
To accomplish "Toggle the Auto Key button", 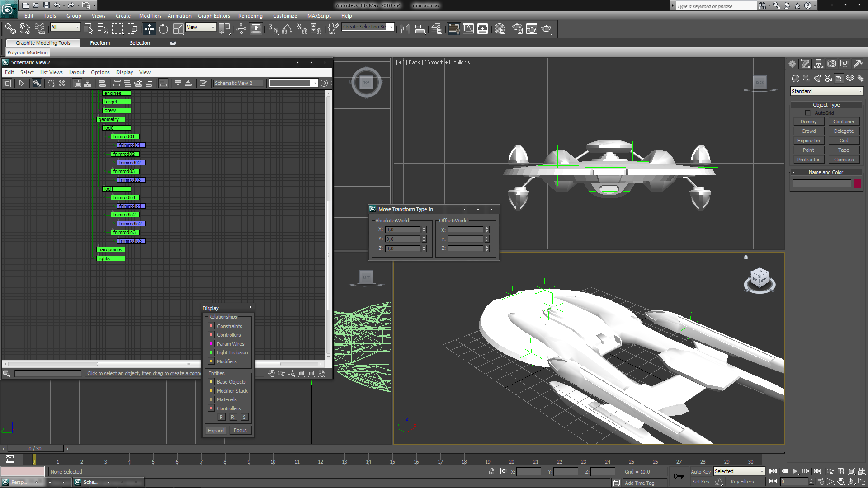I will 700,471.
